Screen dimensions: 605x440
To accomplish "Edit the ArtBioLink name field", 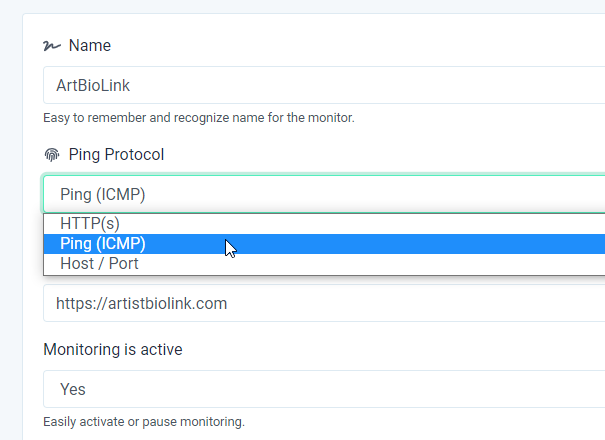I will [324, 85].
